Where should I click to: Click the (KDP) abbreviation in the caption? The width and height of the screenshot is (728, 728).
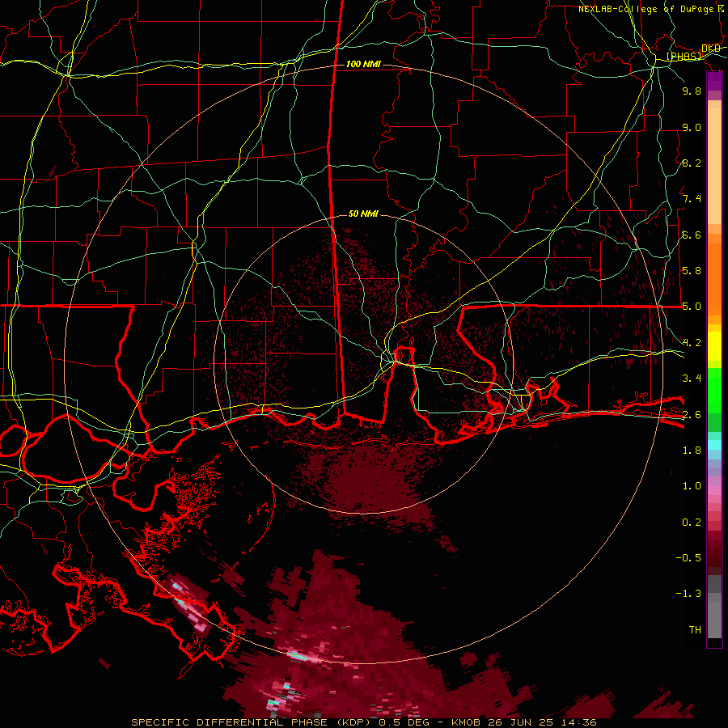click(x=353, y=722)
